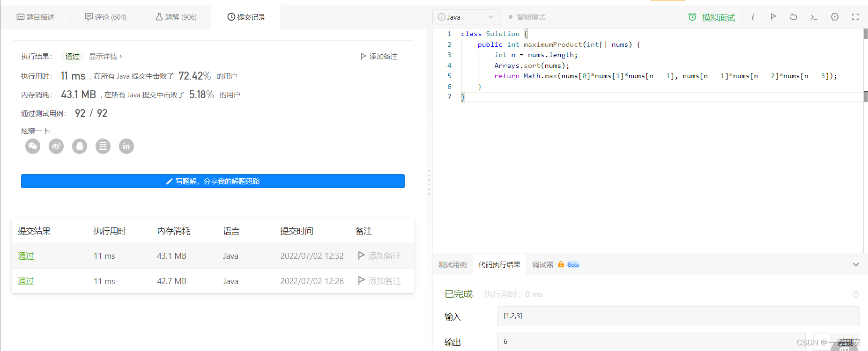Click 提交时间 column header
Screen dimensions: 868x351
[x=297, y=231]
